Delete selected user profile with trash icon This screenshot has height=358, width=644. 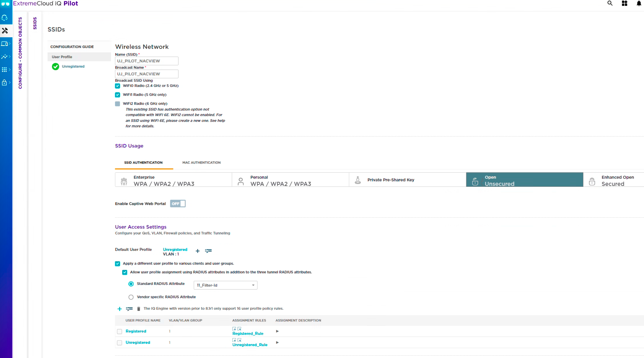coord(139,309)
